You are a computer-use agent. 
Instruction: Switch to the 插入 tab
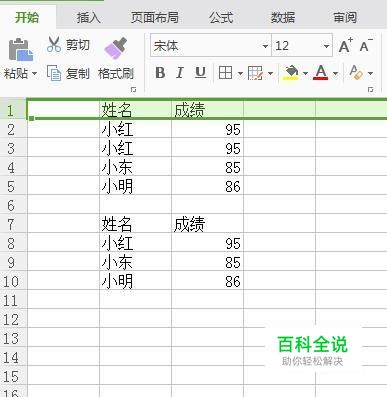coord(88,17)
